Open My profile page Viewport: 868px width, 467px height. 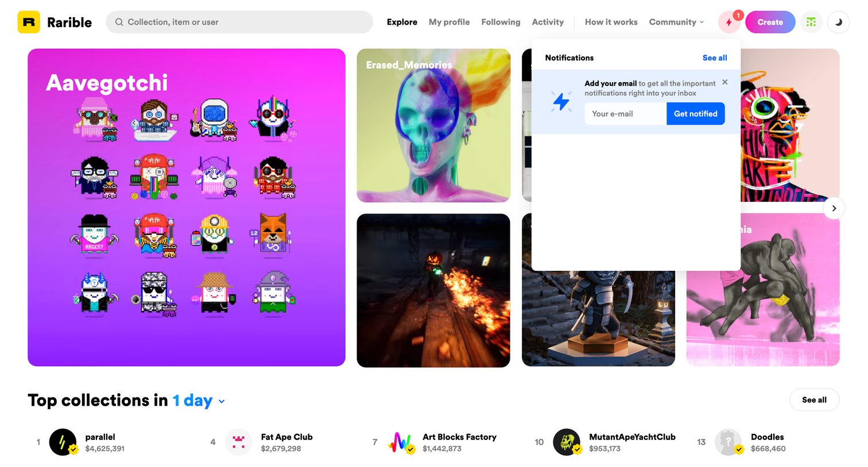(449, 22)
